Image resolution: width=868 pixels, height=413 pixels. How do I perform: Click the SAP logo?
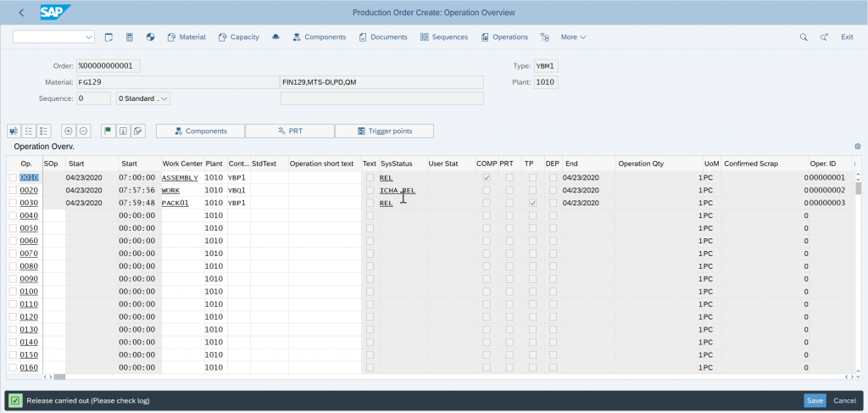click(x=56, y=12)
